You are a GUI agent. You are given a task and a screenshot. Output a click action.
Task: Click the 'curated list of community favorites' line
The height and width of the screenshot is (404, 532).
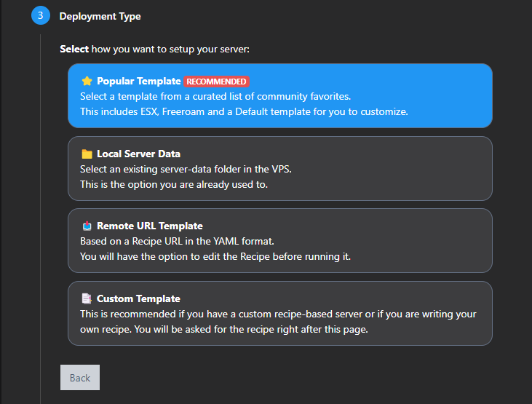click(215, 97)
